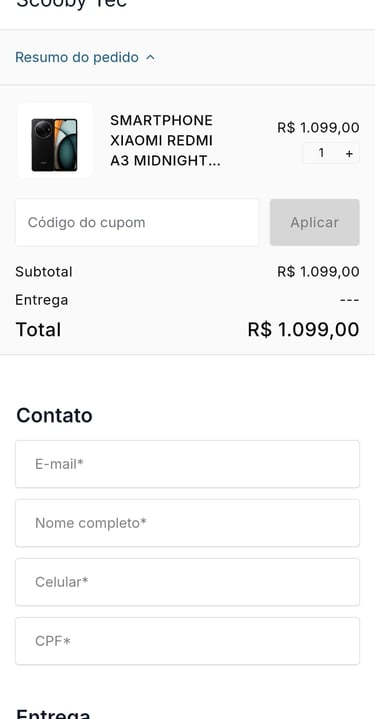Focus the Código do cupom field
The width and height of the screenshot is (375, 719).
137,222
